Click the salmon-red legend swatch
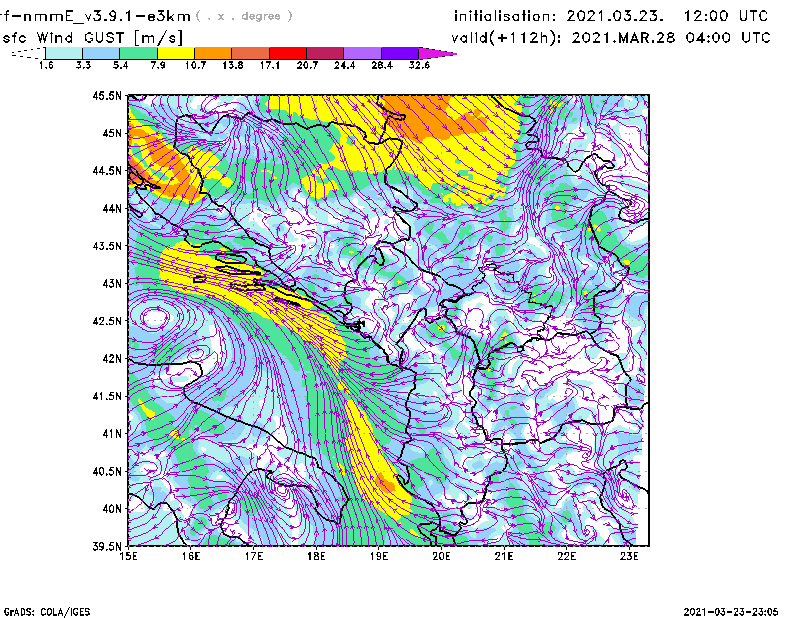Viewport: 800px width, 618px height. point(251,53)
